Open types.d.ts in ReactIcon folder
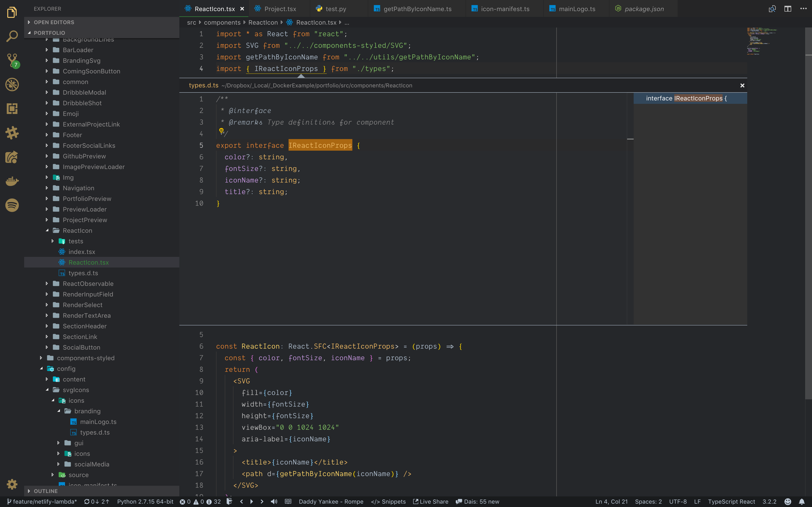 click(x=83, y=273)
